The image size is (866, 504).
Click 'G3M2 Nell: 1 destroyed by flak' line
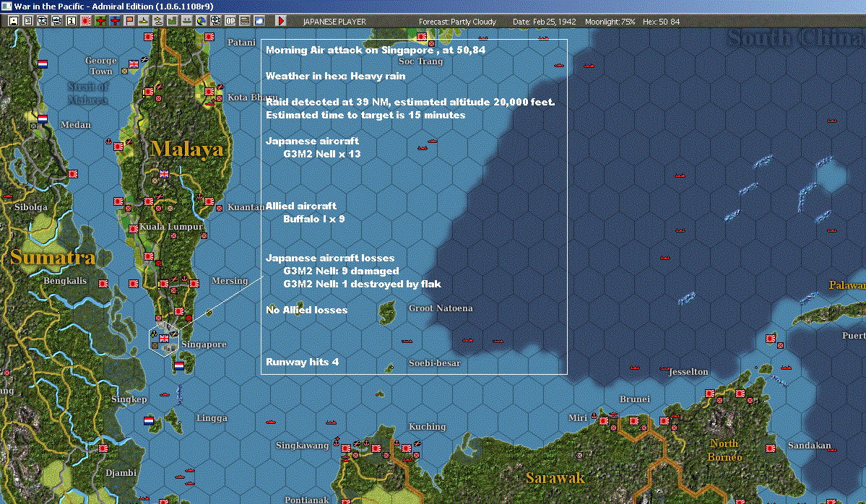point(362,284)
